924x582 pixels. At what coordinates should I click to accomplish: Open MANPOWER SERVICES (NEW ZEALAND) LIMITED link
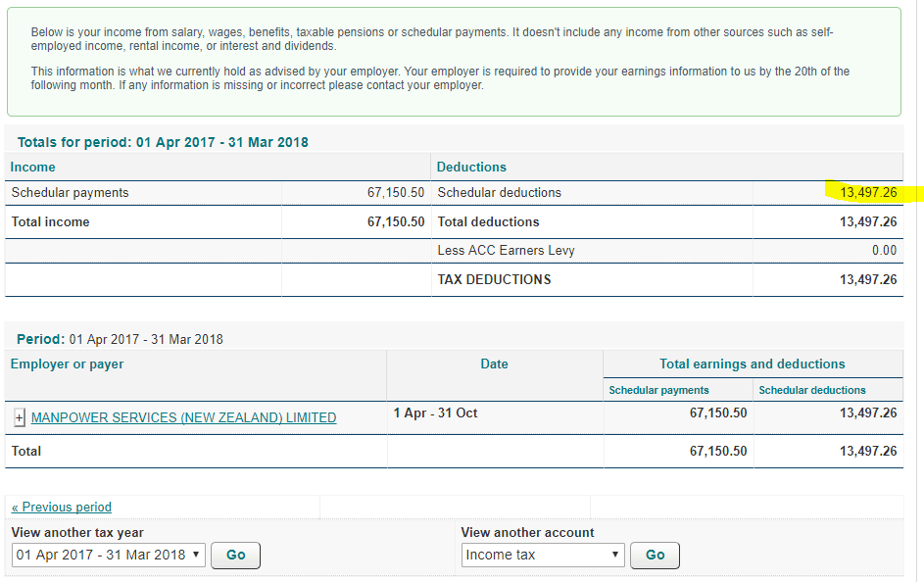184,417
